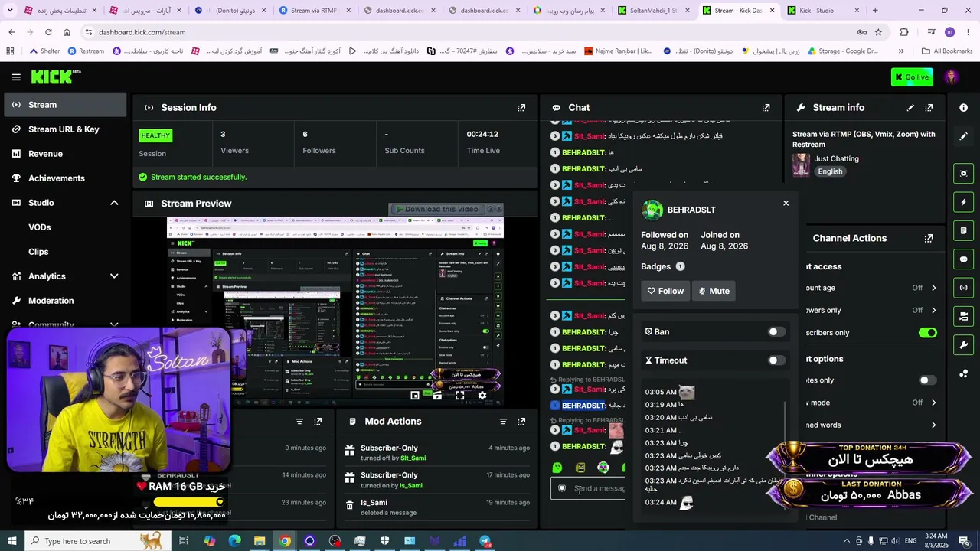Open the Stream sidebar item
Image resolution: width=980 pixels, height=551 pixels.
(65, 105)
